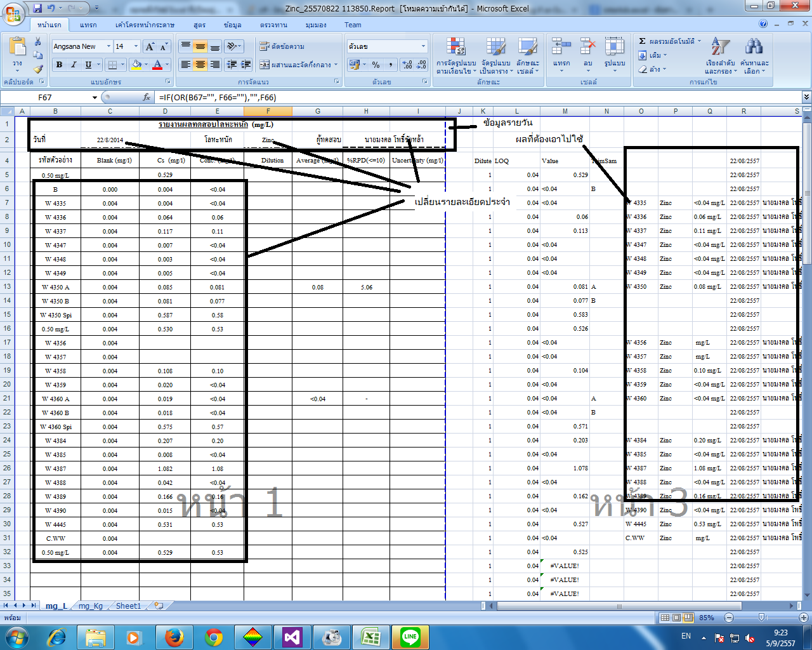Set vertical alignment to Top Align
Image resolution: width=812 pixels, height=650 pixels.
pyautogui.click(x=186, y=46)
